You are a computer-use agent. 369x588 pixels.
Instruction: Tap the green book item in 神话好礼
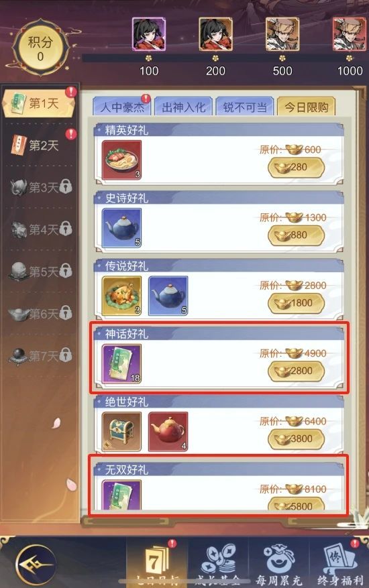[x=121, y=364]
